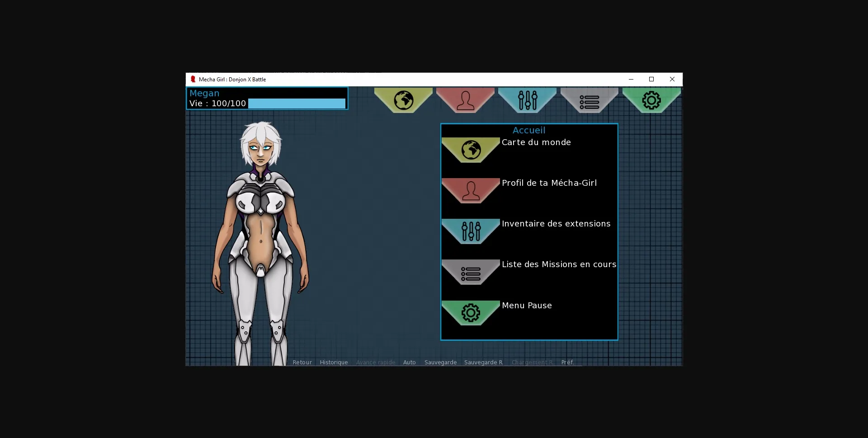
Task: Open the Historique dialogue log
Action: tap(334, 362)
